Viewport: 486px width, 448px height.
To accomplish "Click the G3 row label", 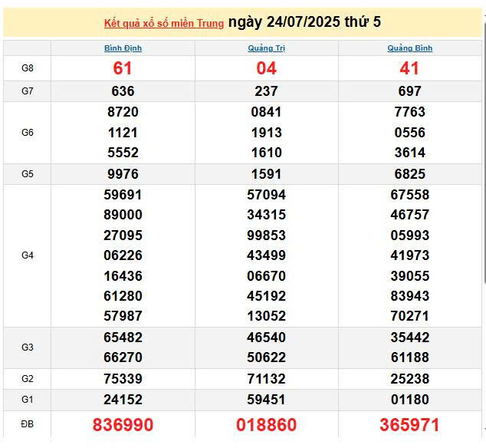I will (28, 348).
